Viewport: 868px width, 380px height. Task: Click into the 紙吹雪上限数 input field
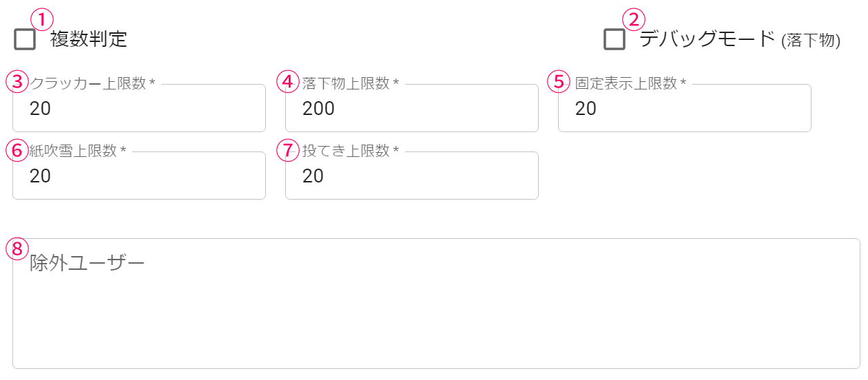coord(139,176)
